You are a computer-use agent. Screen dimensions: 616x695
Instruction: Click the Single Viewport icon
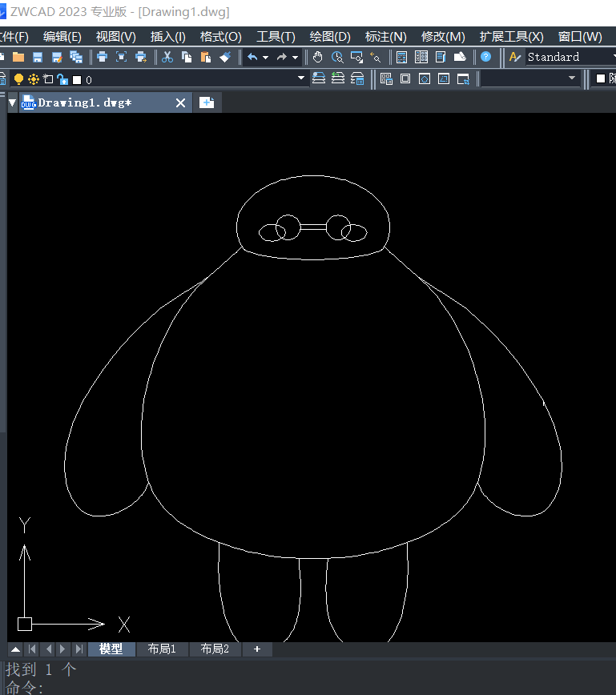tap(405, 79)
